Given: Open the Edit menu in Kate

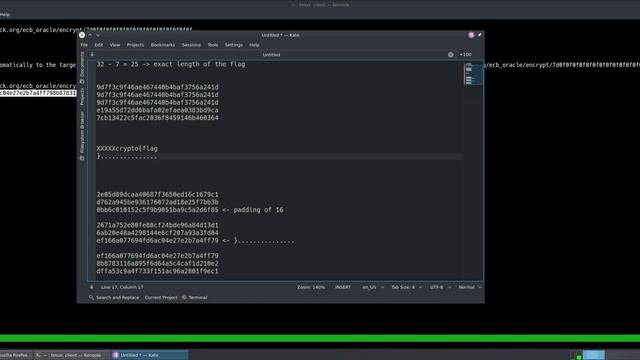Looking at the screenshot, I should (x=99, y=45).
